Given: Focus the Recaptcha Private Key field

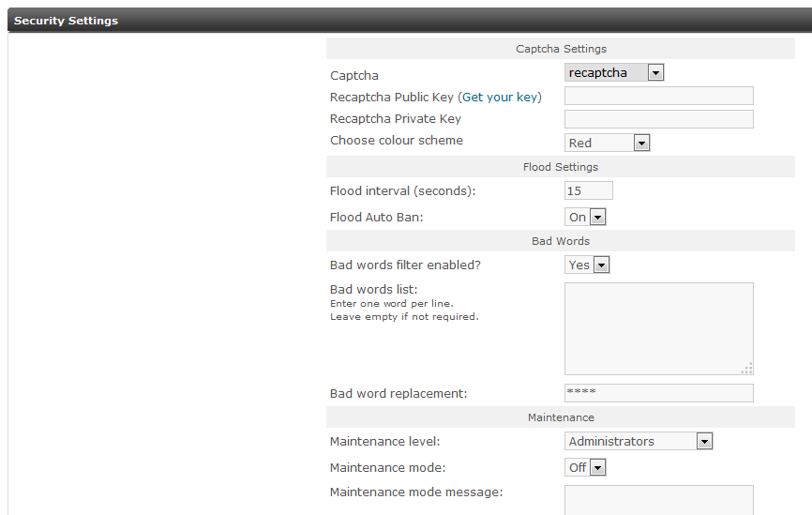Looking at the screenshot, I should [x=658, y=119].
